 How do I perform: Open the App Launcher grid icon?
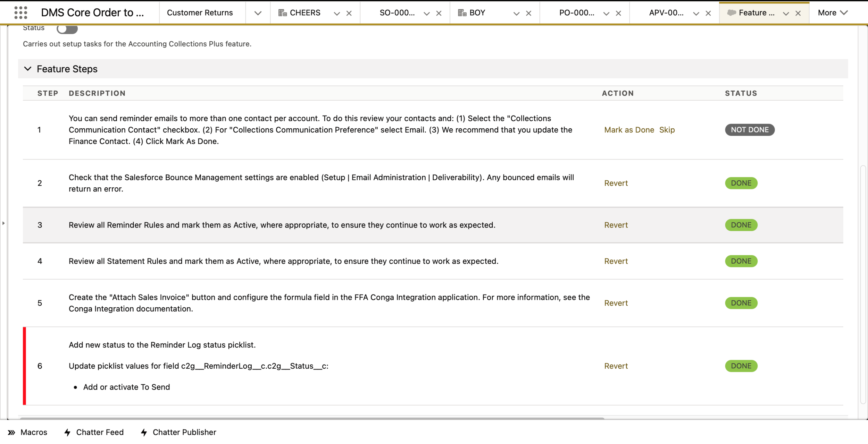click(x=21, y=13)
